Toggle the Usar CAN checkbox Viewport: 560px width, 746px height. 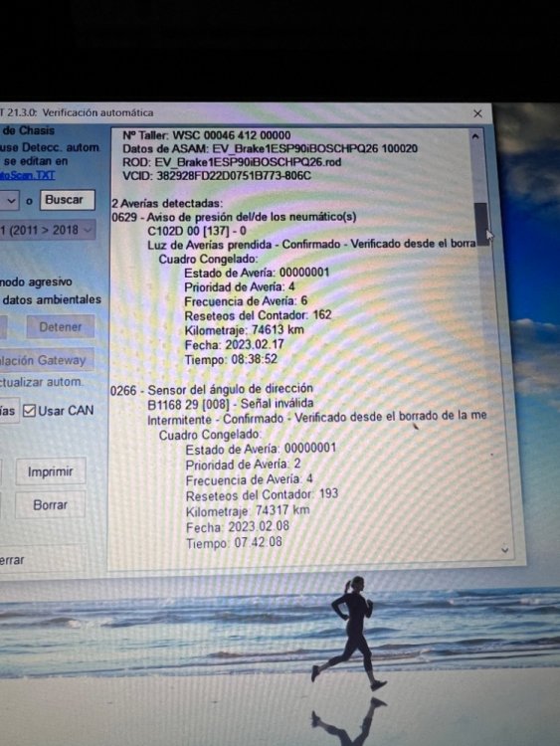coord(30,411)
